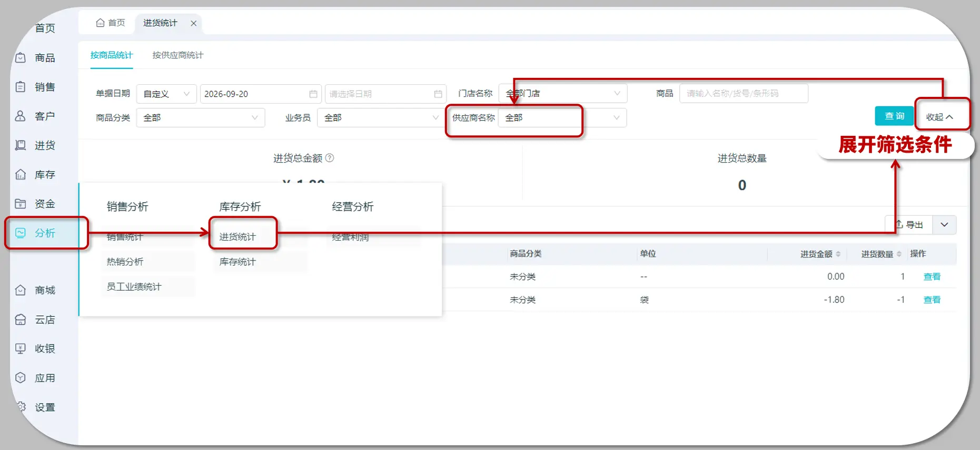
Task: Select 进货统计 in the analysis menu
Action: 237,237
